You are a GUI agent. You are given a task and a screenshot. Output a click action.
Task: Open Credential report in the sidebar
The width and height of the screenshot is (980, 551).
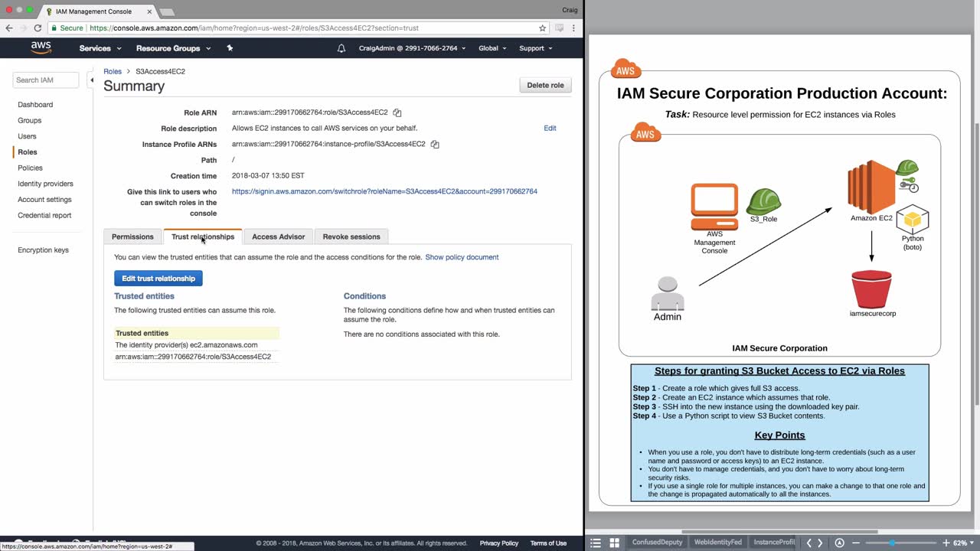[x=44, y=216]
